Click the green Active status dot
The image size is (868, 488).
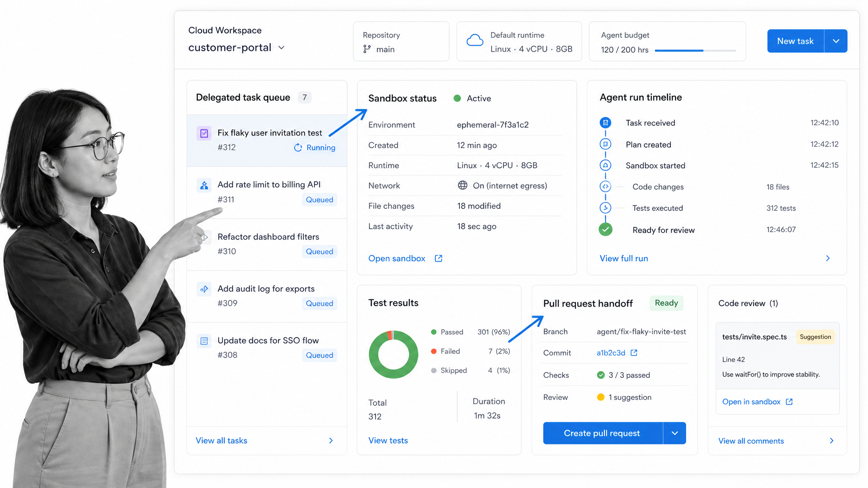(x=457, y=98)
